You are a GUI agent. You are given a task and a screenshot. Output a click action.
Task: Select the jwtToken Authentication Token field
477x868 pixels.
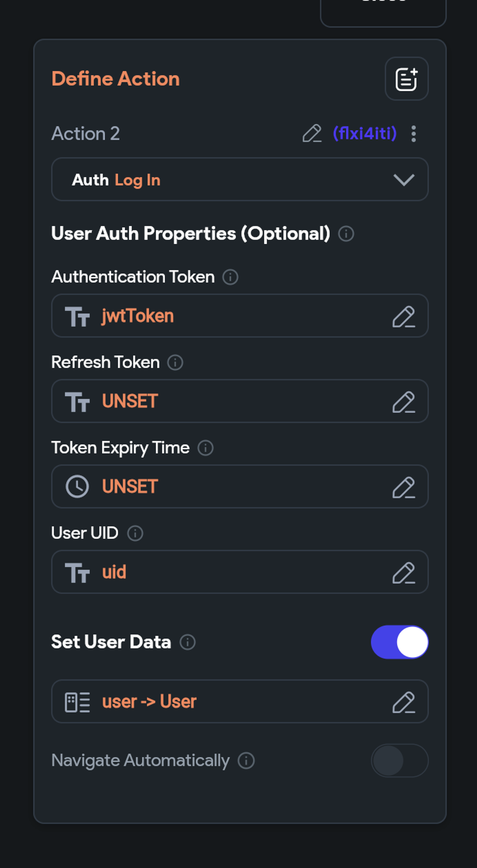coord(240,316)
